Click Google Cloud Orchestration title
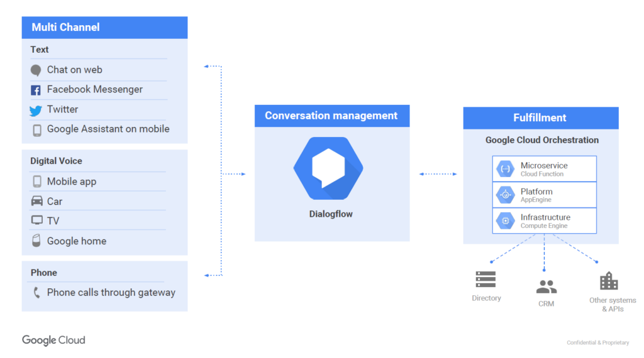This screenshot has height=358, width=644. click(542, 140)
